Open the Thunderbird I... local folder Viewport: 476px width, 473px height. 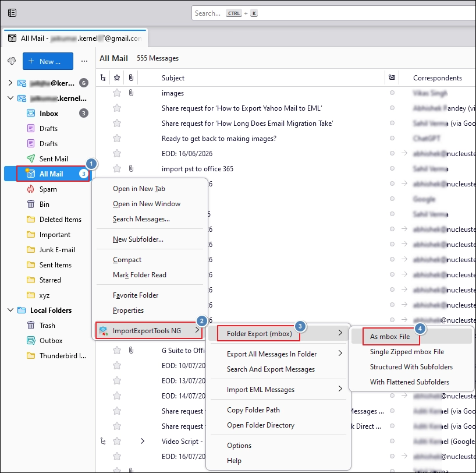click(62, 356)
